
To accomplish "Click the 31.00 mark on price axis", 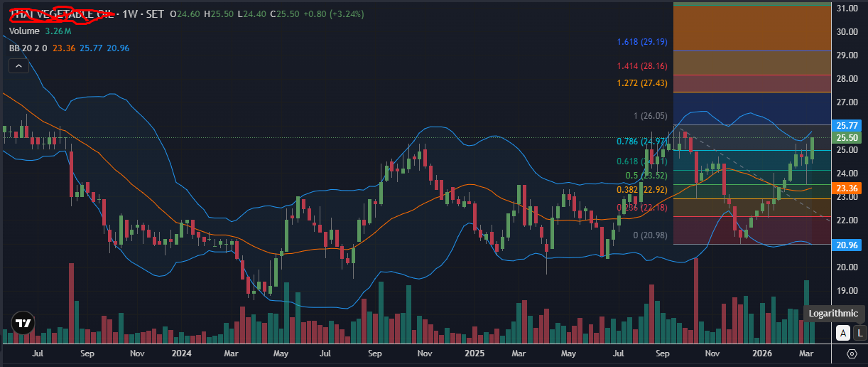I will click(x=848, y=9).
